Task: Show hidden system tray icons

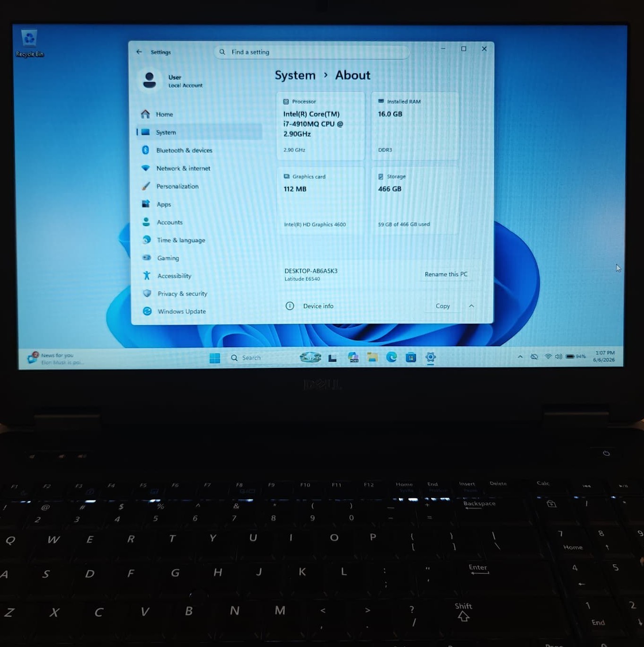Action: (520, 357)
